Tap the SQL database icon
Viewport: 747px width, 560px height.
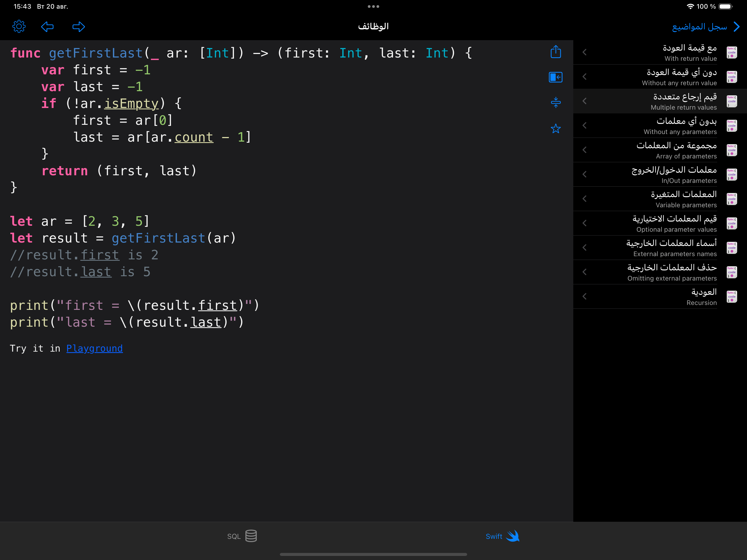coord(251,536)
